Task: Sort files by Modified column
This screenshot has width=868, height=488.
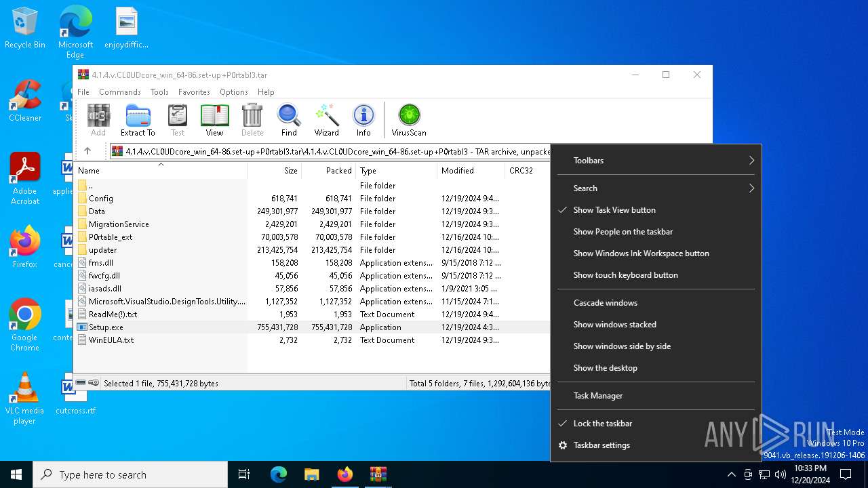Action: point(471,170)
